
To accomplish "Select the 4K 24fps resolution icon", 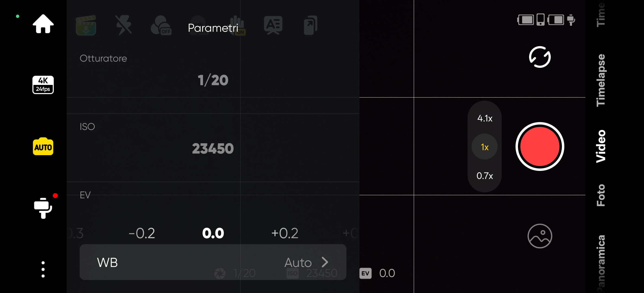I will [43, 85].
